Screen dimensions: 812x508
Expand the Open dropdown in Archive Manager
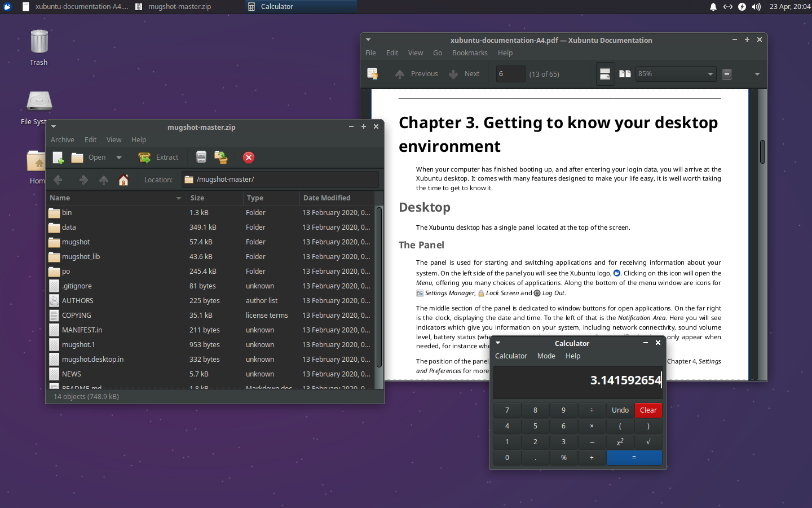(118, 157)
